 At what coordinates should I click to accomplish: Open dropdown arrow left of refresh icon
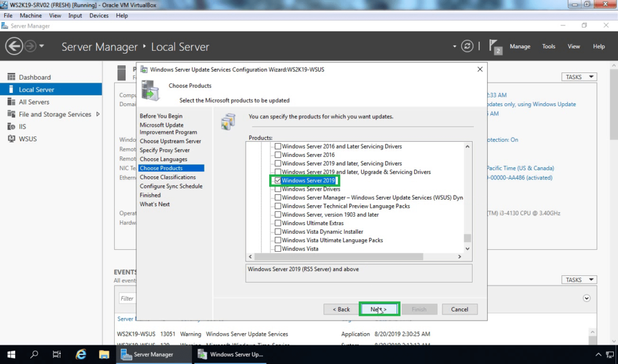(x=454, y=46)
